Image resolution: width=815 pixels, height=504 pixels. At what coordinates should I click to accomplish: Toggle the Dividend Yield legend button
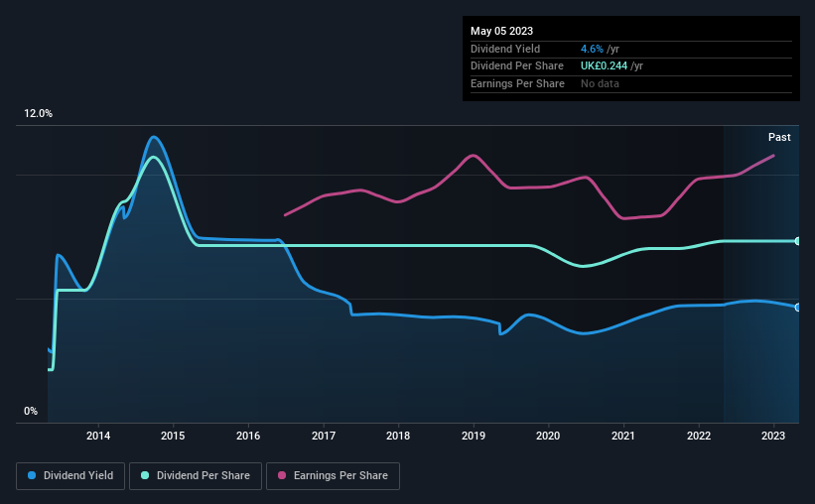[70, 476]
